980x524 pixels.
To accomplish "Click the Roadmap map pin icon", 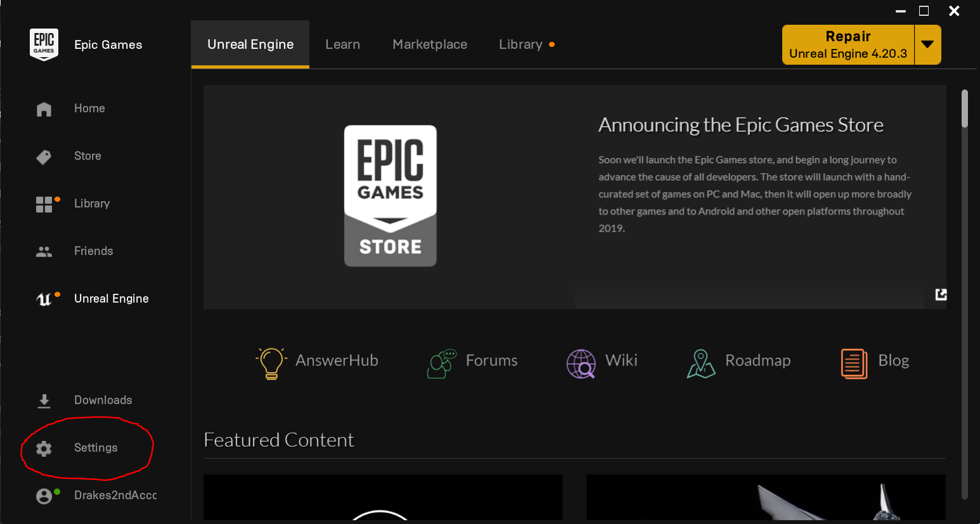I will tap(701, 364).
